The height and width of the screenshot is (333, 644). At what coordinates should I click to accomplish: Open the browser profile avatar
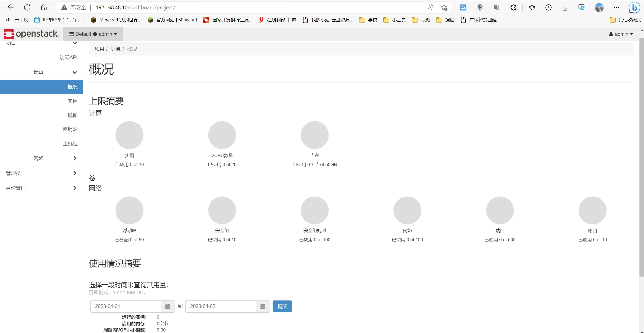599,8
